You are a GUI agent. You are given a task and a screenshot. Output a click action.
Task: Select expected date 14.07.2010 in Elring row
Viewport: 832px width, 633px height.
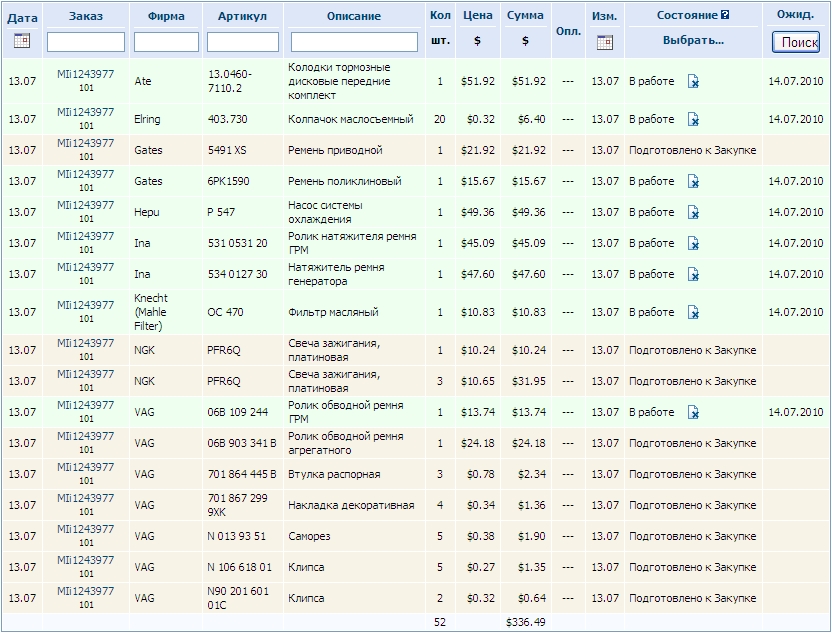(x=795, y=119)
